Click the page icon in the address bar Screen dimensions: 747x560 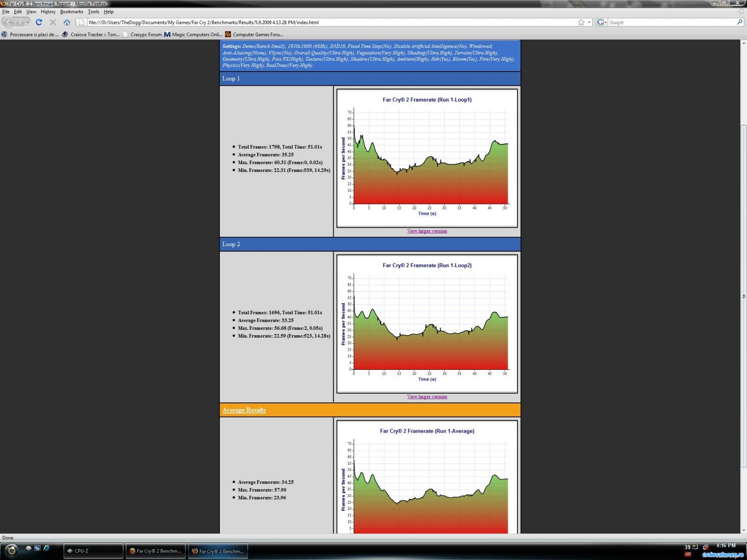point(82,22)
